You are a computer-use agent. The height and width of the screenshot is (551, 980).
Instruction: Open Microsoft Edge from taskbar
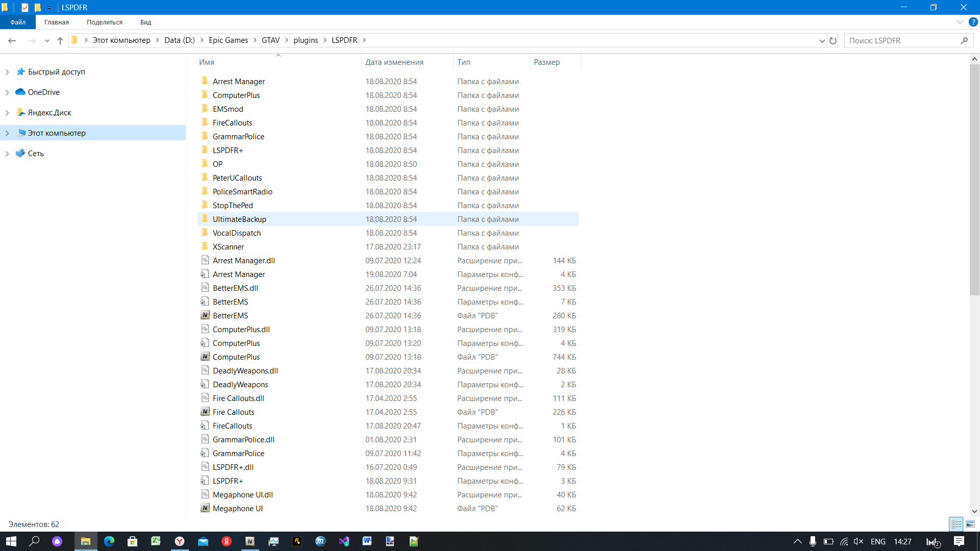109,541
